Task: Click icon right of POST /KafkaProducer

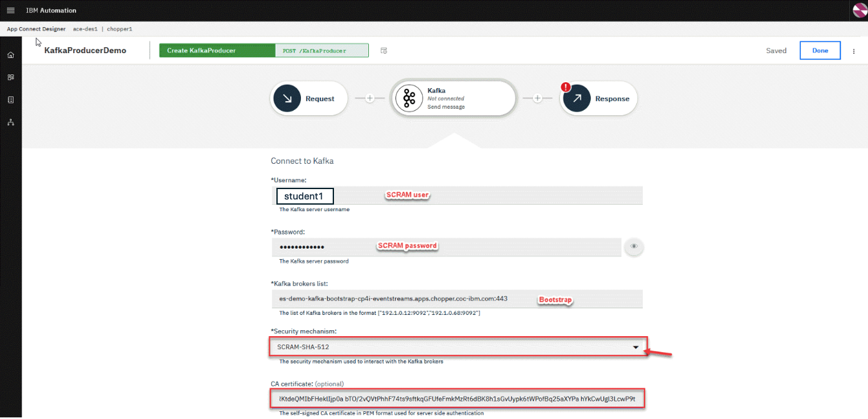Action: click(x=384, y=51)
